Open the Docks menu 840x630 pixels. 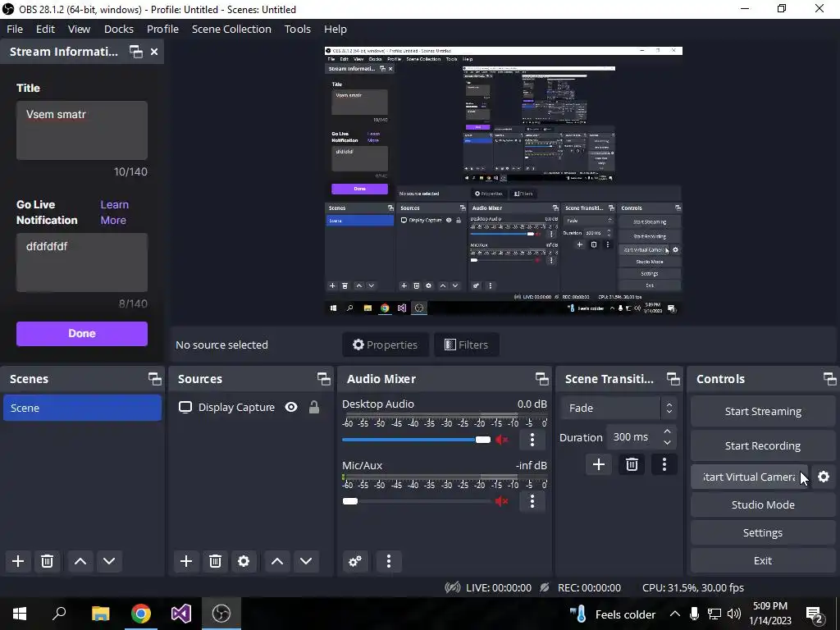(119, 29)
